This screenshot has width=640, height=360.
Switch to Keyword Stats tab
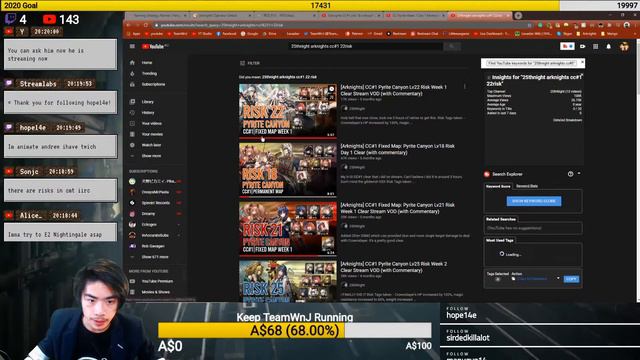[527, 186]
